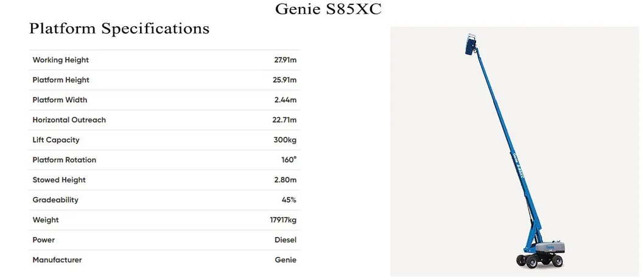Select the Stowed Height label
The height and width of the screenshot is (279, 644).
point(59,181)
